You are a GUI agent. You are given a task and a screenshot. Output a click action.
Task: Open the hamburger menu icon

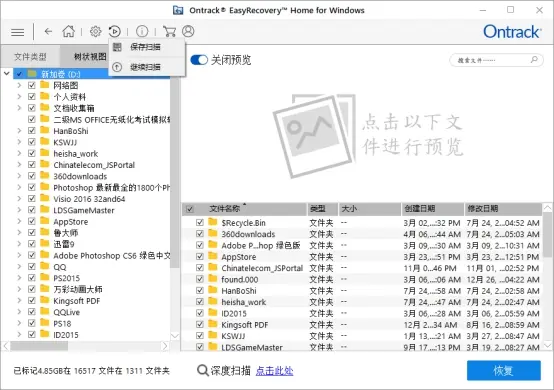coord(18,32)
